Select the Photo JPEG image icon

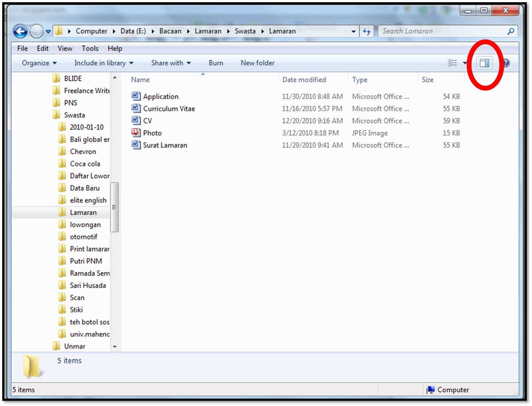136,132
